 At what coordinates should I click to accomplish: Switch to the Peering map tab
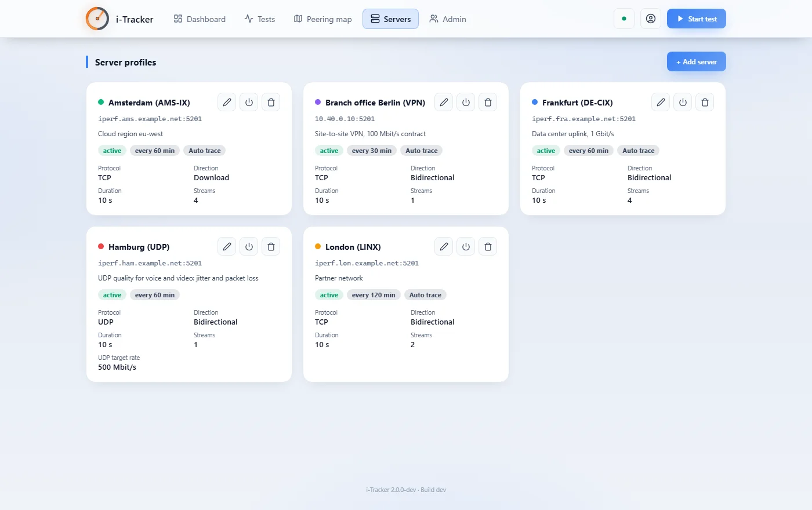(323, 19)
